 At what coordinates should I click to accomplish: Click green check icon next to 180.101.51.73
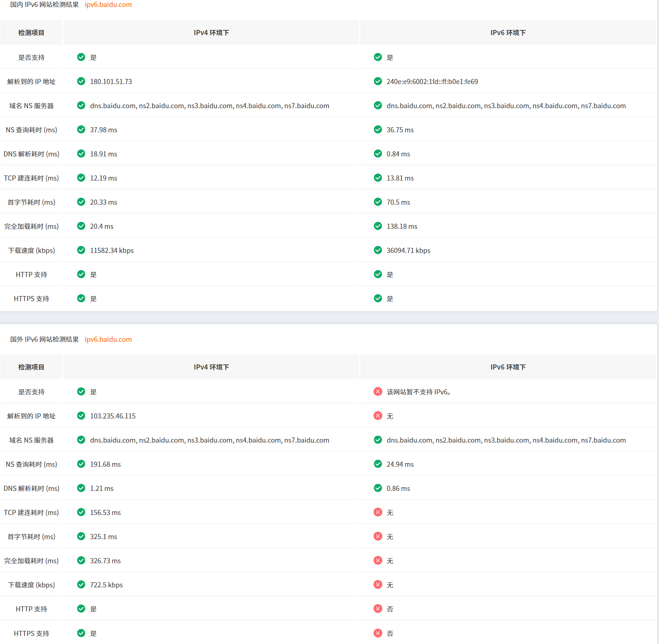(x=81, y=81)
